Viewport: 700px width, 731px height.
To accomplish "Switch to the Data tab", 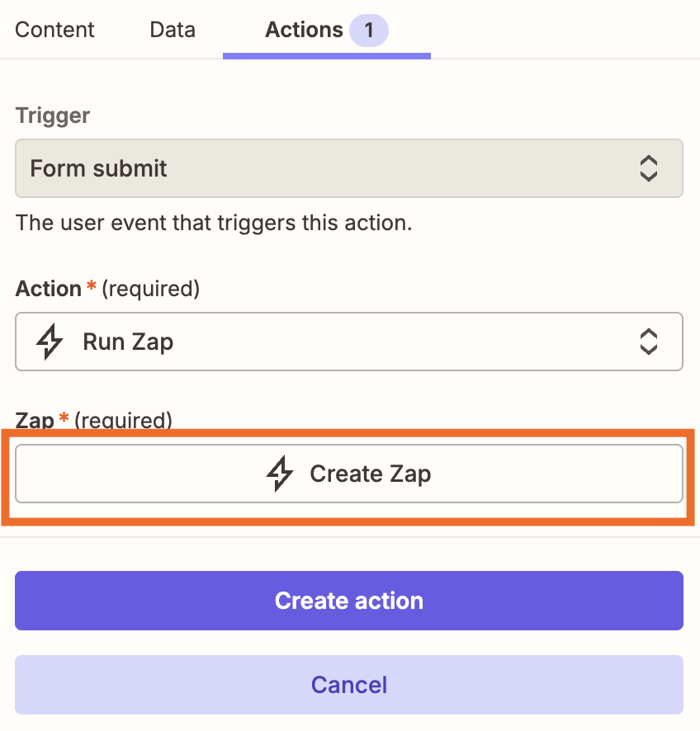I will pos(172,30).
